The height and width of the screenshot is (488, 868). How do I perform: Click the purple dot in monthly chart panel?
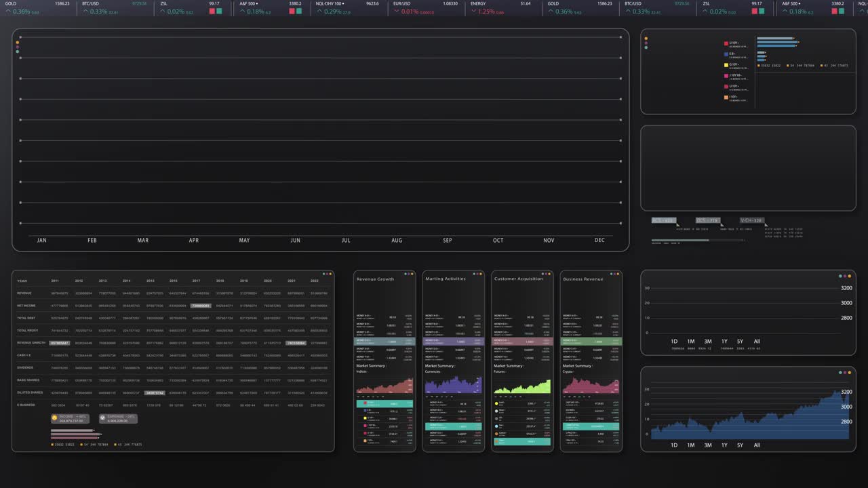(18, 47)
